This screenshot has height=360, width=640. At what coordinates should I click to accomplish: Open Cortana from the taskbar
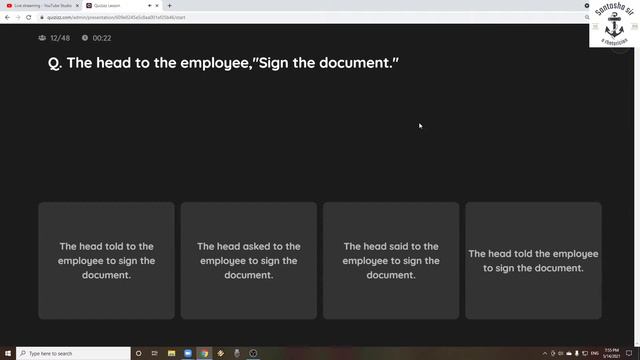138,353
